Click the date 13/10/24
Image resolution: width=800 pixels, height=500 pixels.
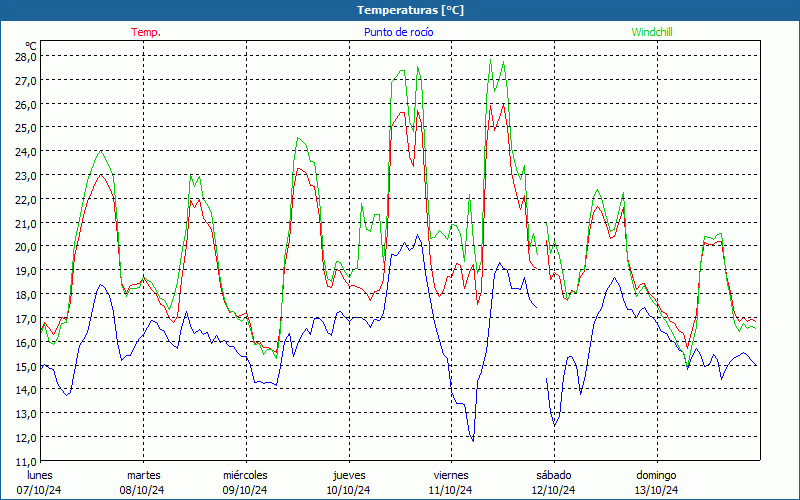tap(656, 490)
